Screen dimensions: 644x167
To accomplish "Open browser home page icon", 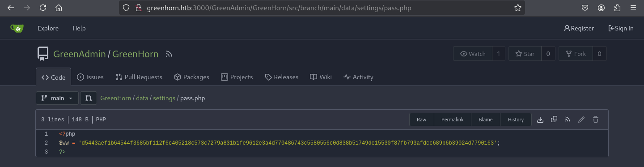I will tap(59, 8).
